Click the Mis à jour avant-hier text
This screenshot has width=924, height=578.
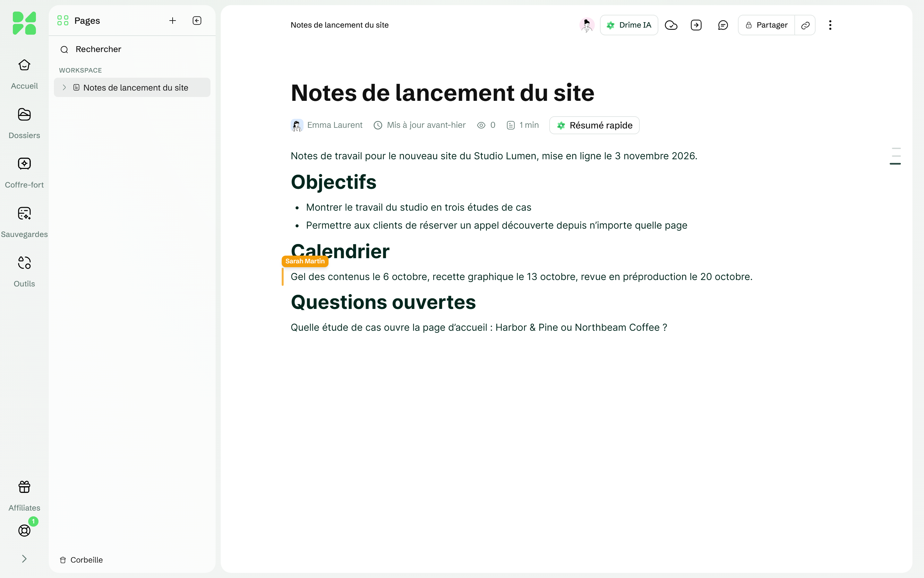(426, 125)
